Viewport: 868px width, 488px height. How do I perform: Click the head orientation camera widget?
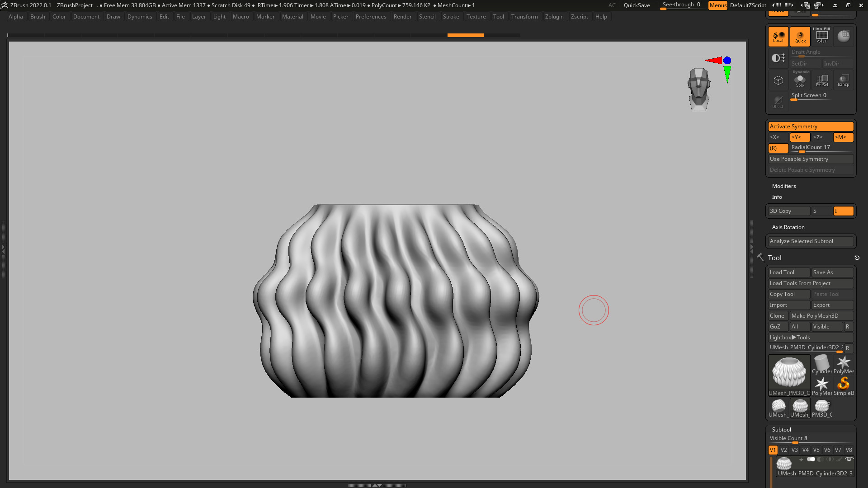click(699, 89)
